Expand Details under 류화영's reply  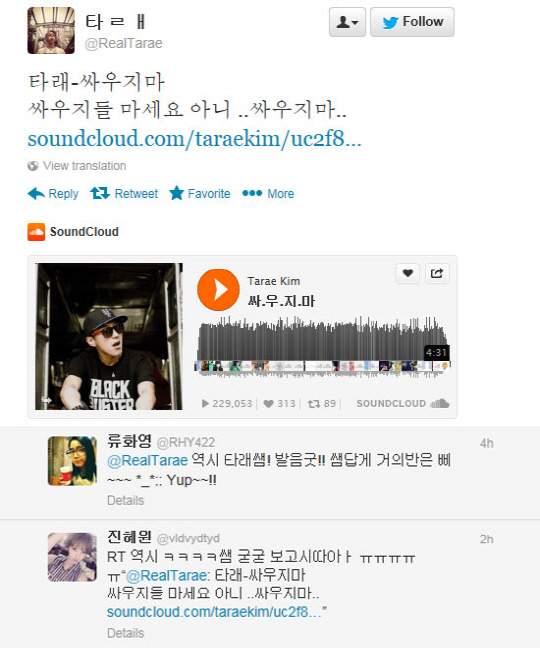click(125, 500)
